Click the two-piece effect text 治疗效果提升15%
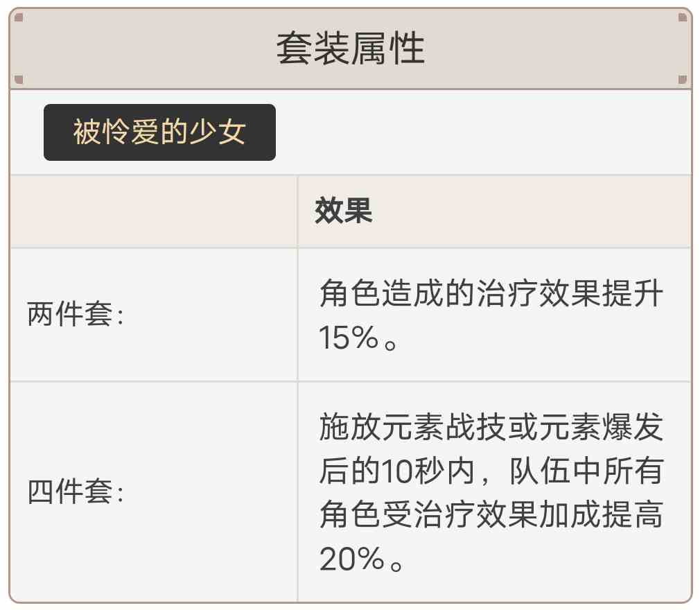Screen dimensions: 700x610 (x=491, y=315)
